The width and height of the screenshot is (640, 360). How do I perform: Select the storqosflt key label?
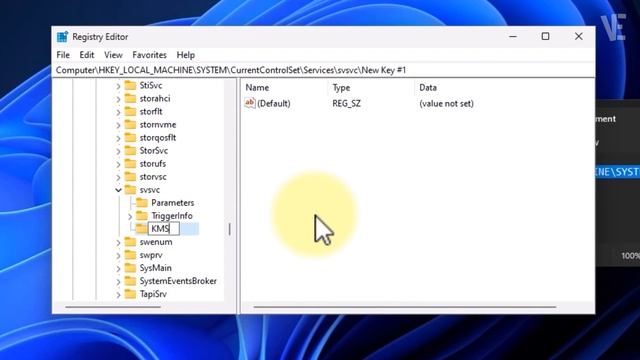click(x=158, y=138)
